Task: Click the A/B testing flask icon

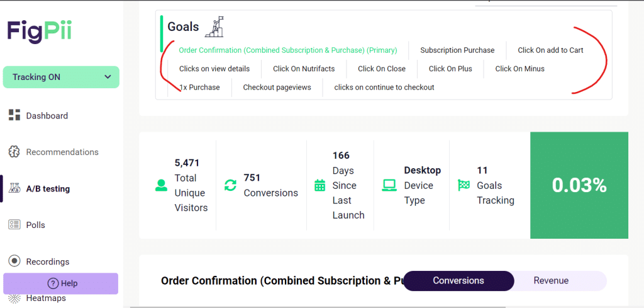Action: (x=14, y=188)
